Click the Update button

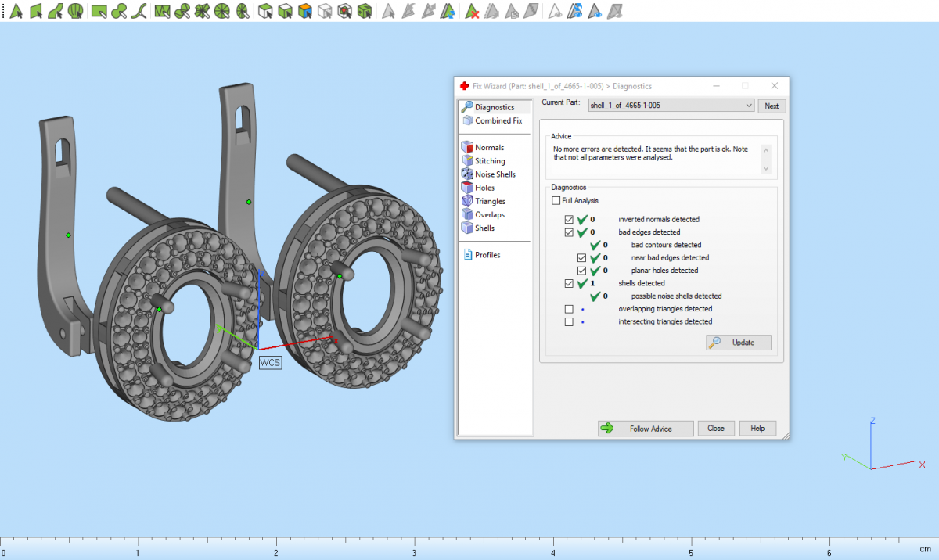click(738, 343)
